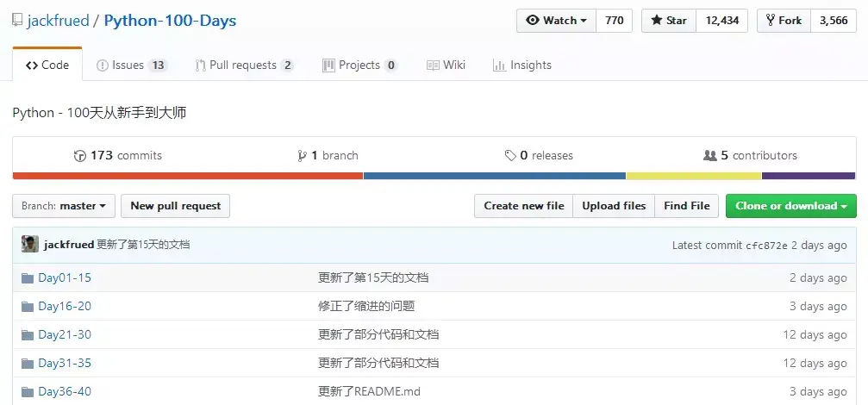Click '3 days ago' in Day16-20 row
Viewport: 868px width, 405px height.
818,306
